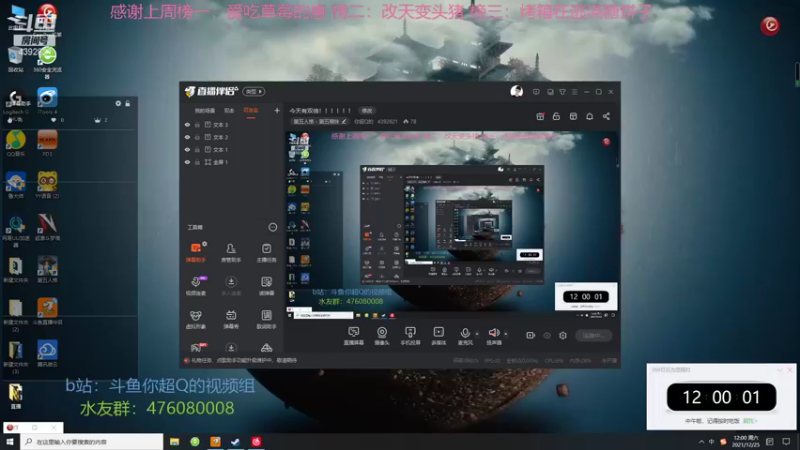800x450 pixels.
Task: Click the notification bell in streaming toolbar
Action: point(589,116)
